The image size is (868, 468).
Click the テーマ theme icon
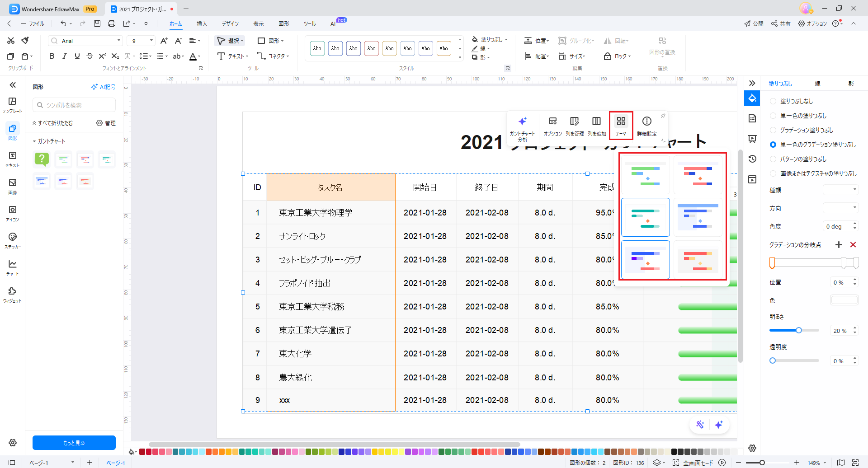621,126
